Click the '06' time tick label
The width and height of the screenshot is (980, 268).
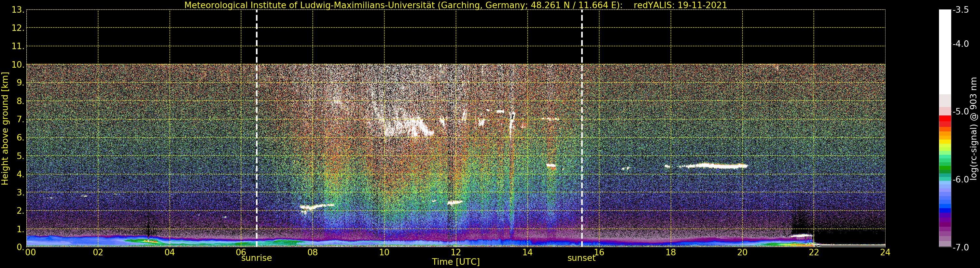pyautogui.click(x=241, y=252)
